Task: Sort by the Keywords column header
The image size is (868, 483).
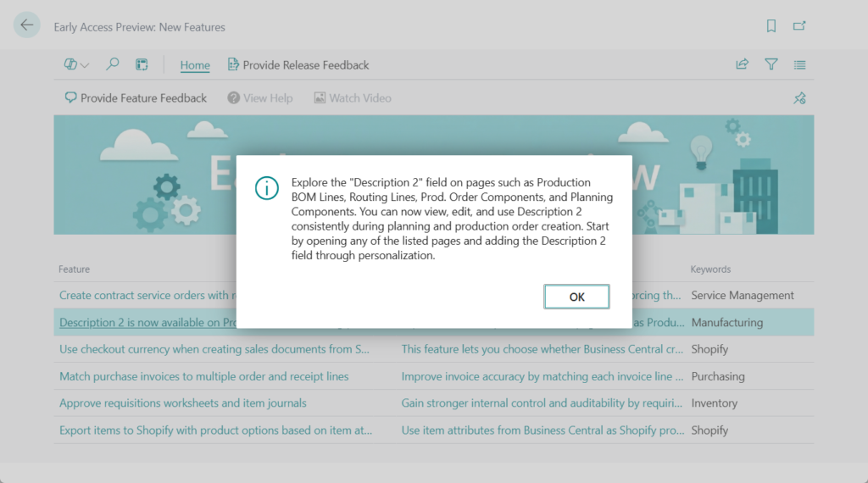Action: click(x=710, y=269)
